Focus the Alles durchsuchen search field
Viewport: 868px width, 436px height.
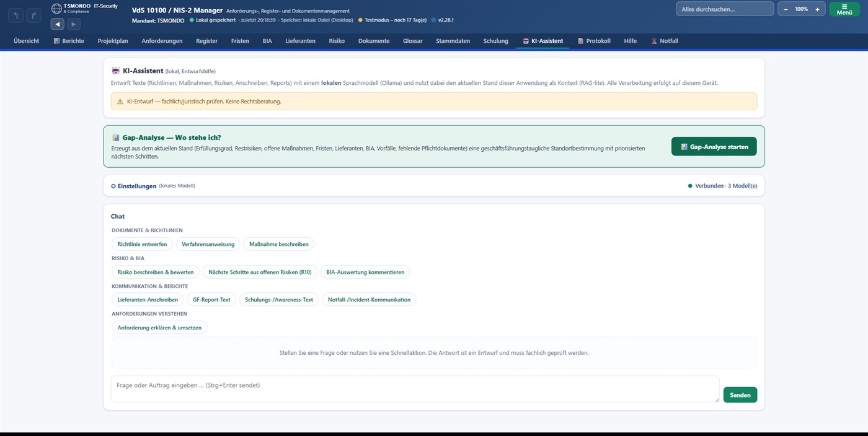pyautogui.click(x=725, y=9)
